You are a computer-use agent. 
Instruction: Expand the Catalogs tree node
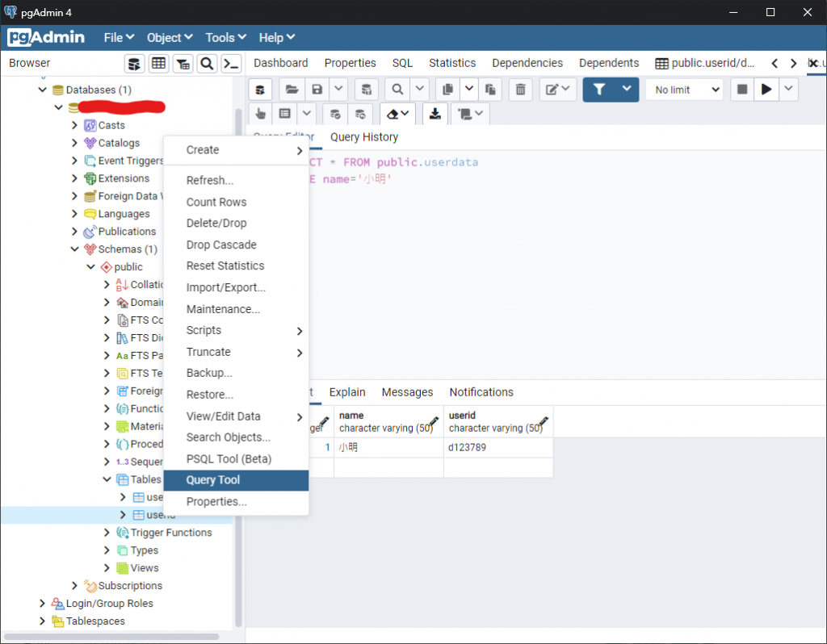pos(75,143)
